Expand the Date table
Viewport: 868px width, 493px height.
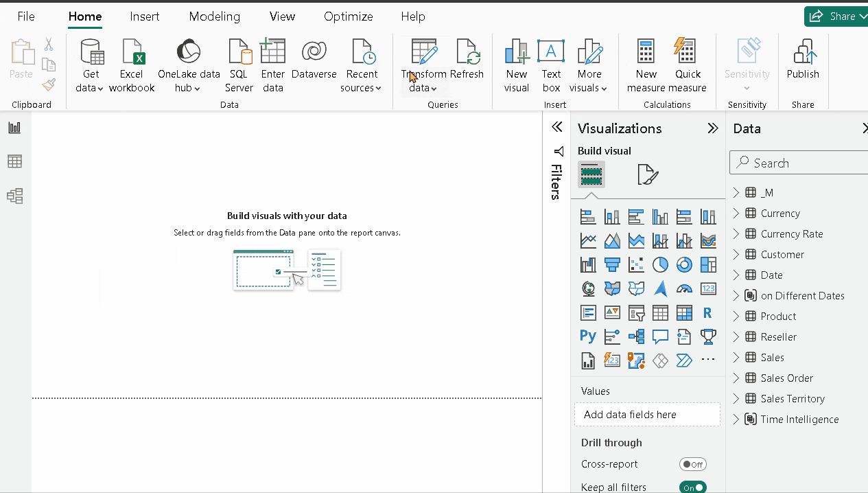pyautogui.click(x=736, y=275)
